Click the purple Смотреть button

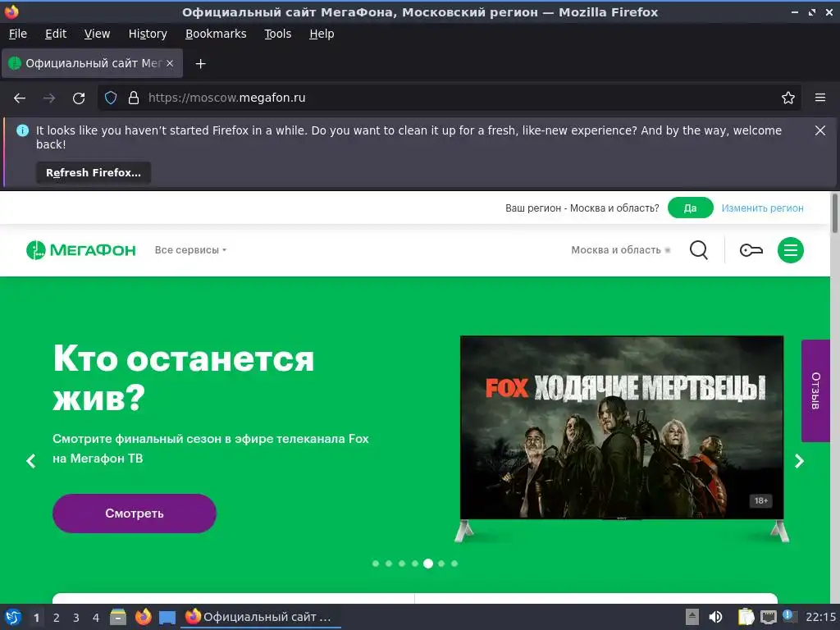(x=134, y=514)
